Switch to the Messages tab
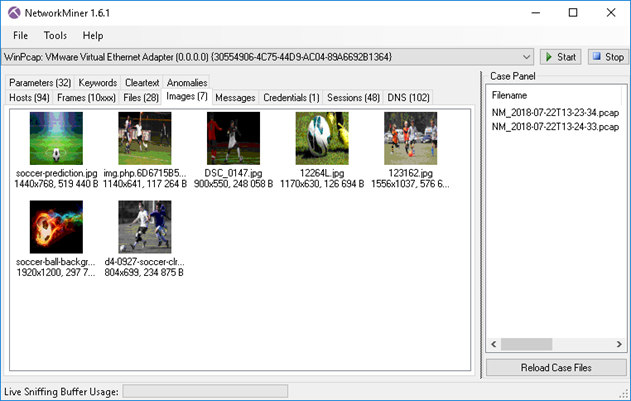The height and width of the screenshot is (401, 631). [235, 97]
